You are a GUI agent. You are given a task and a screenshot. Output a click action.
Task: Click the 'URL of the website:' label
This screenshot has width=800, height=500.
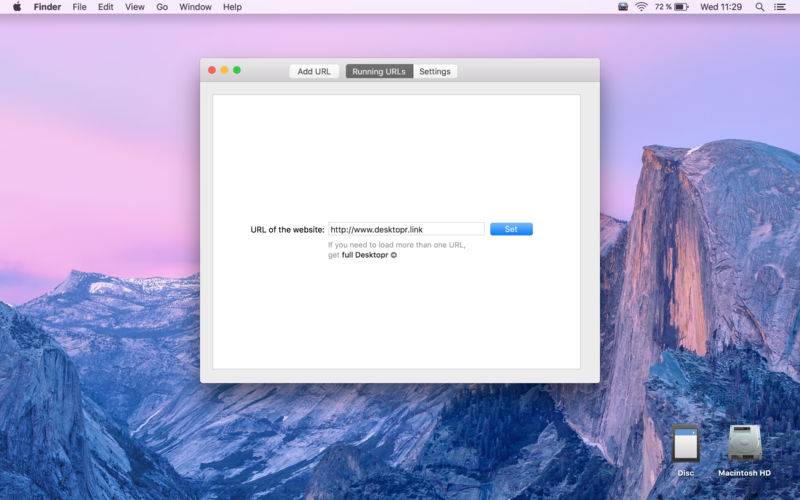(287, 230)
